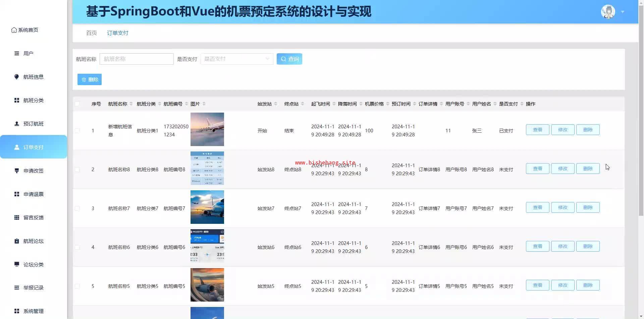Click the home icon beside 系统首页

[x=14, y=30]
